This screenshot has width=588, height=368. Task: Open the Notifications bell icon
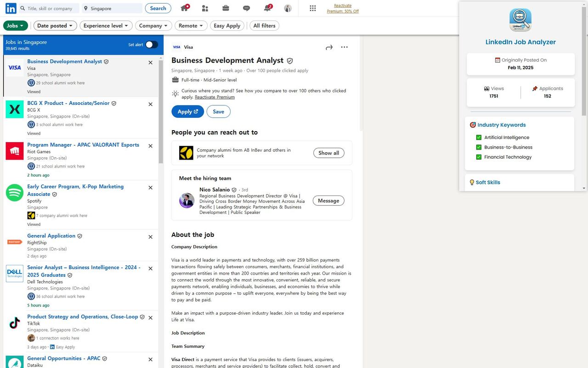pyautogui.click(x=267, y=8)
